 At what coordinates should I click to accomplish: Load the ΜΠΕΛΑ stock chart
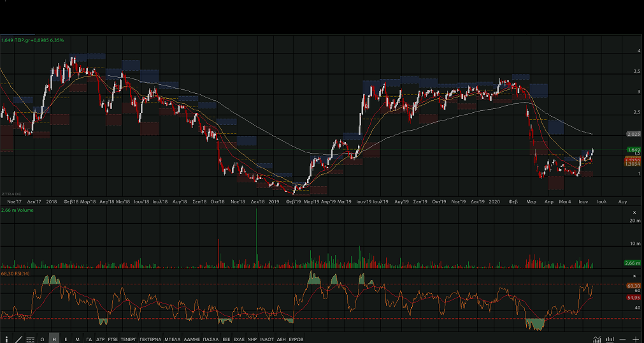172,339
